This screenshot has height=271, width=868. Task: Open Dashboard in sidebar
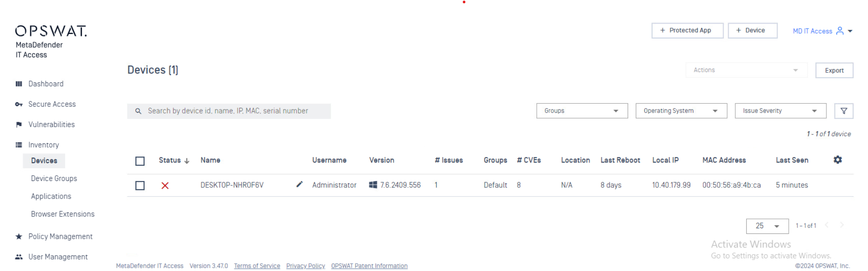pos(46,84)
